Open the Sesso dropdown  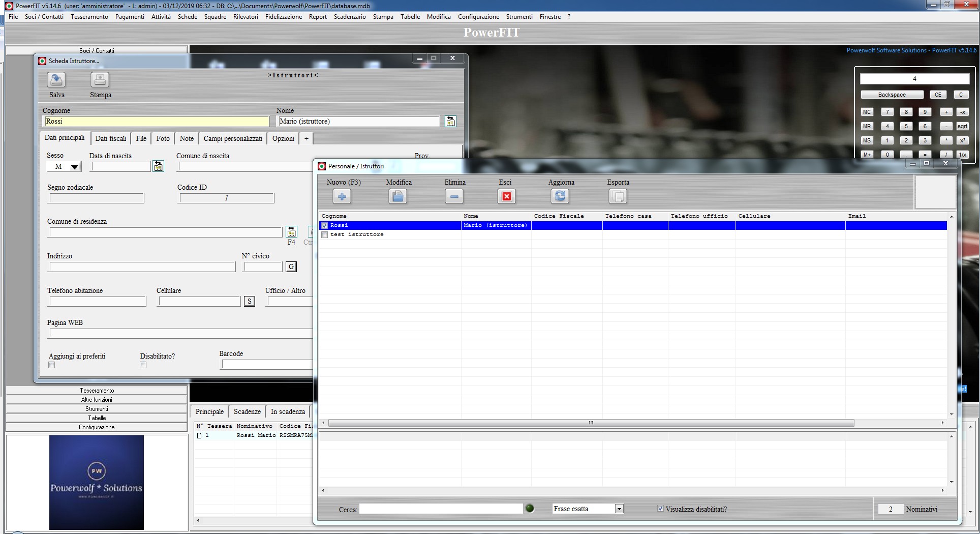point(75,167)
